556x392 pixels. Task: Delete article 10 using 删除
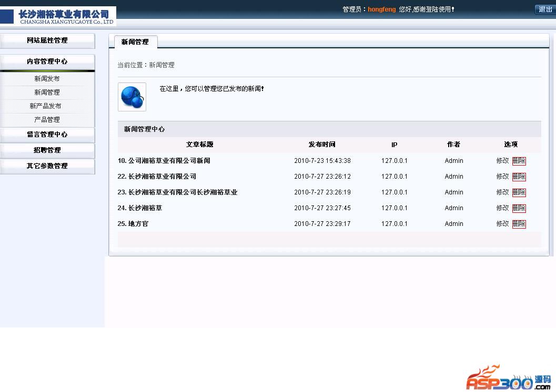(519, 161)
